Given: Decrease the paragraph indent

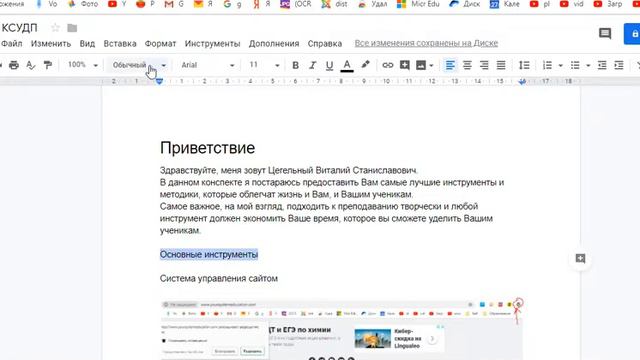Looking at the screenshot, I should coord(602,65).
